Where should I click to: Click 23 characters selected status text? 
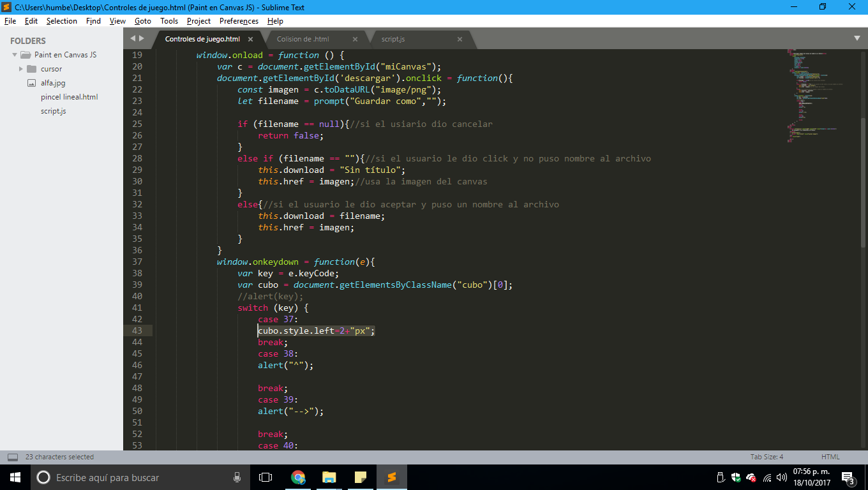coord(59,457)
